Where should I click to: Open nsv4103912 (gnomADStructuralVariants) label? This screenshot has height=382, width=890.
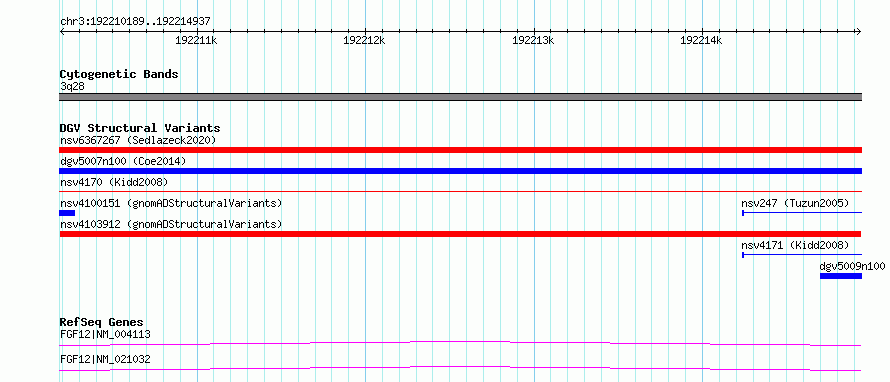(x=171, y=224)
